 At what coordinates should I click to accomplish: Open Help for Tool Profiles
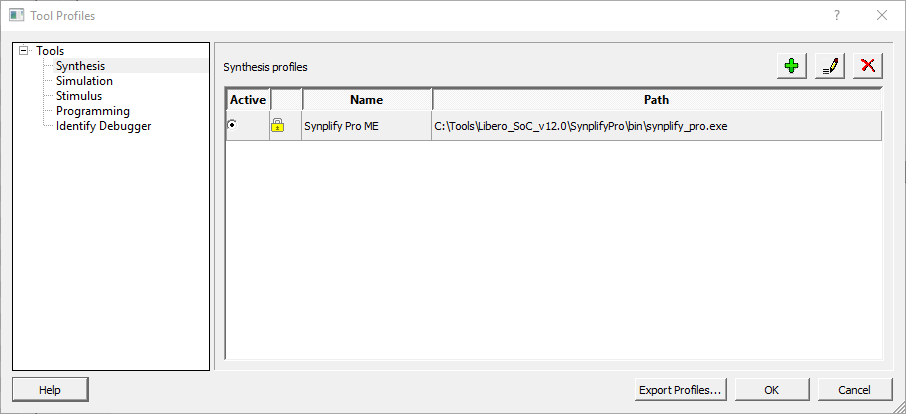pyautogui.click(x=50, y=390)
